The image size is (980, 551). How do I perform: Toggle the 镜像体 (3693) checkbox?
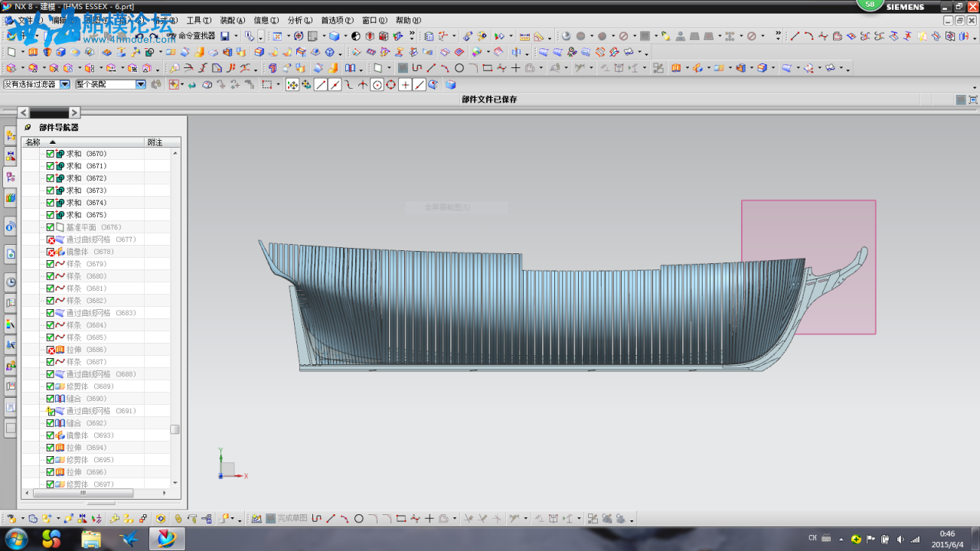coord(51,435)
